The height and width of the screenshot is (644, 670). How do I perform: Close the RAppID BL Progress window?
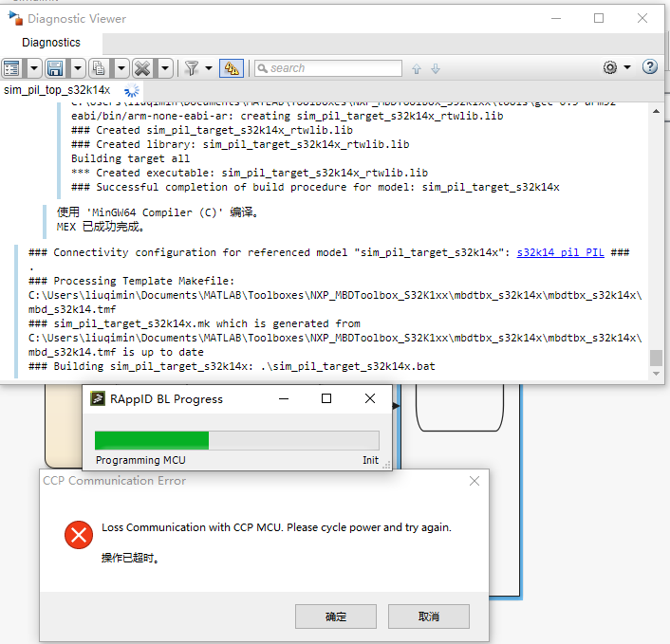click(x=370, y=398)
